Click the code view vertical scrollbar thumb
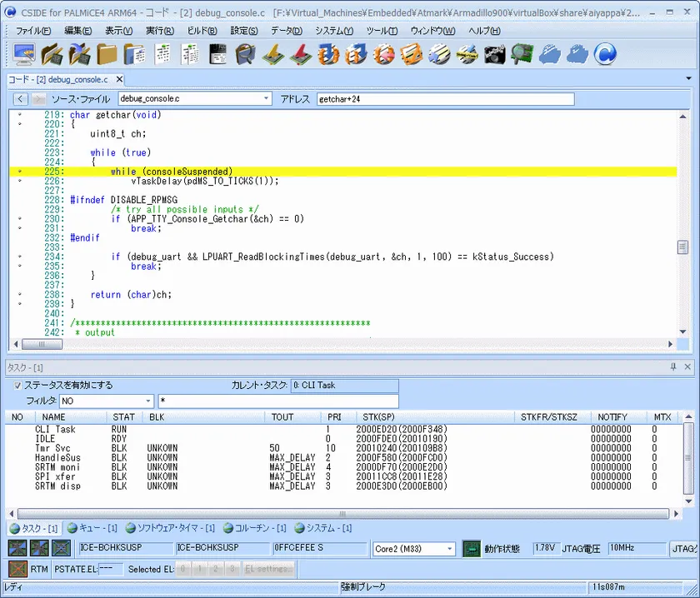This screenshot has height=598, width=700. pyautogui.click(x=682, y=248)
